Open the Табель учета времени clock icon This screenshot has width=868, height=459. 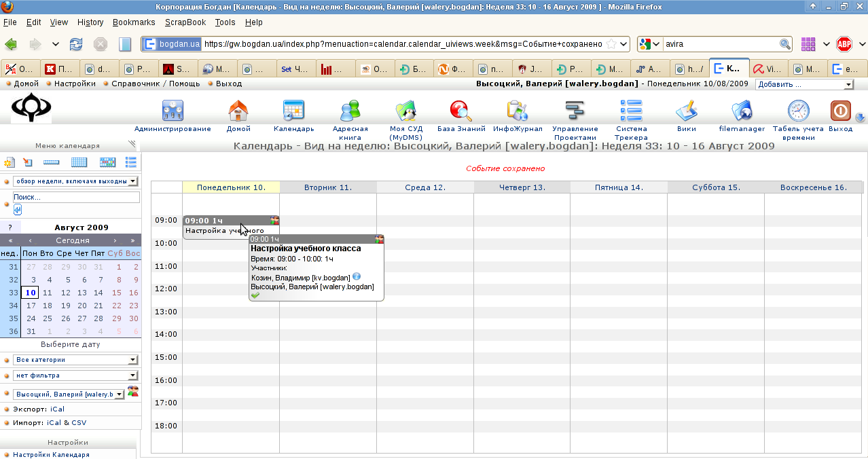798,110
